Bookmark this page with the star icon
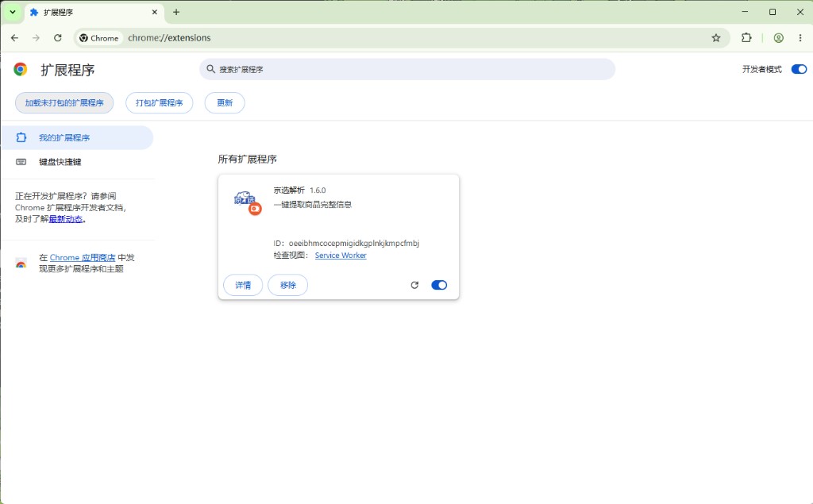Viewport: 813px width, 504px height. coord(716,38)
